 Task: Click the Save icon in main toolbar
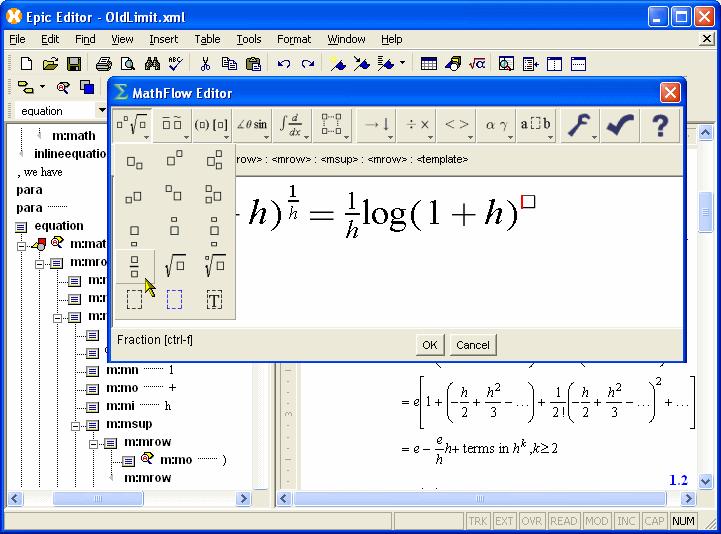coord(74,64)
